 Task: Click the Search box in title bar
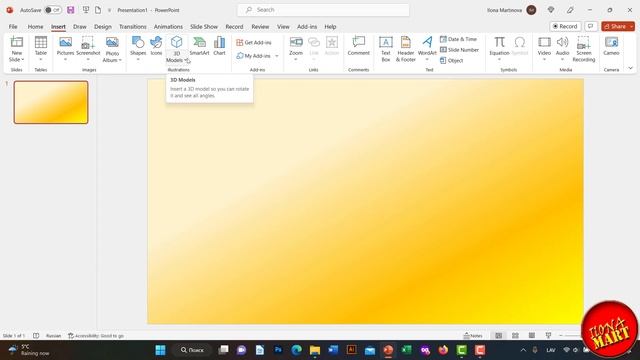point(323,10)
